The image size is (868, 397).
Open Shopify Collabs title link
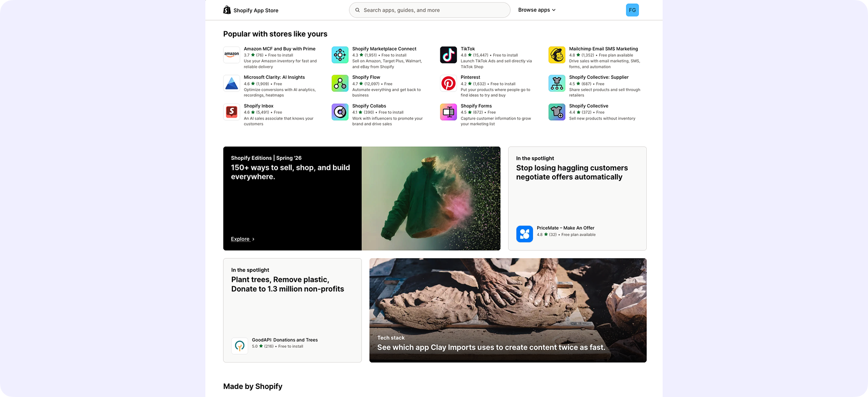[369, 106]
